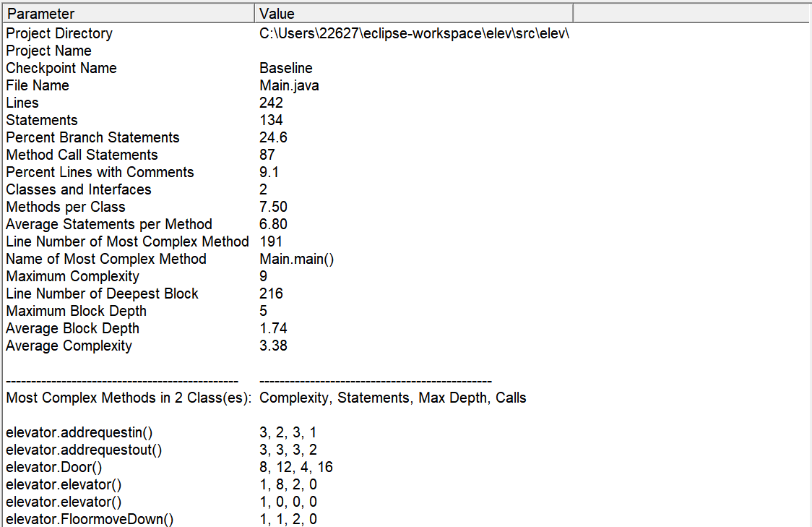The height and width of the screenshot is (527, 812).
Task: Click the line number value 191
Action: click(271, 242)
